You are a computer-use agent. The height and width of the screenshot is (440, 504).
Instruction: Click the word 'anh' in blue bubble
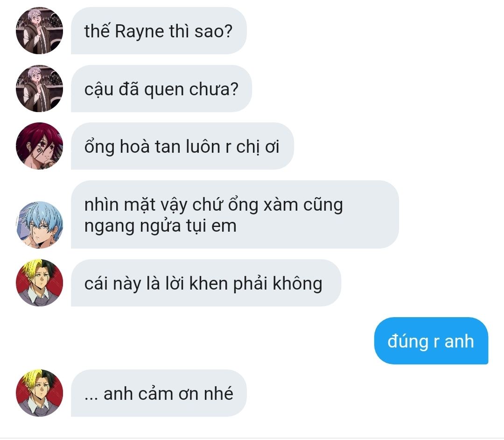[x=459, y=341]
